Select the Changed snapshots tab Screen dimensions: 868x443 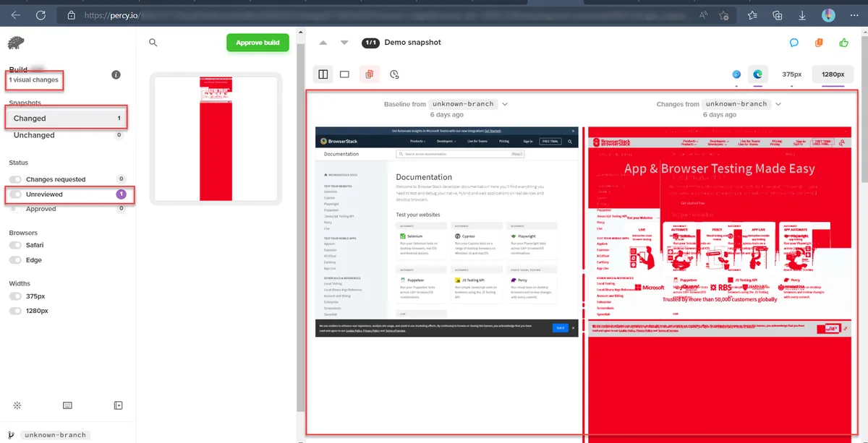tap(66, 118)
